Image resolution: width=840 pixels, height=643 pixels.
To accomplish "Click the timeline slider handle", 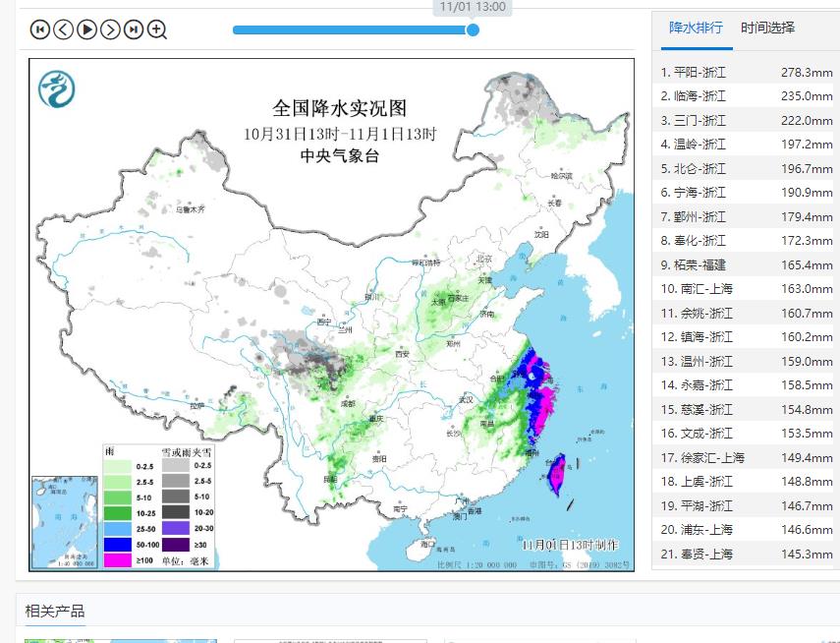I will coord(473,29).
